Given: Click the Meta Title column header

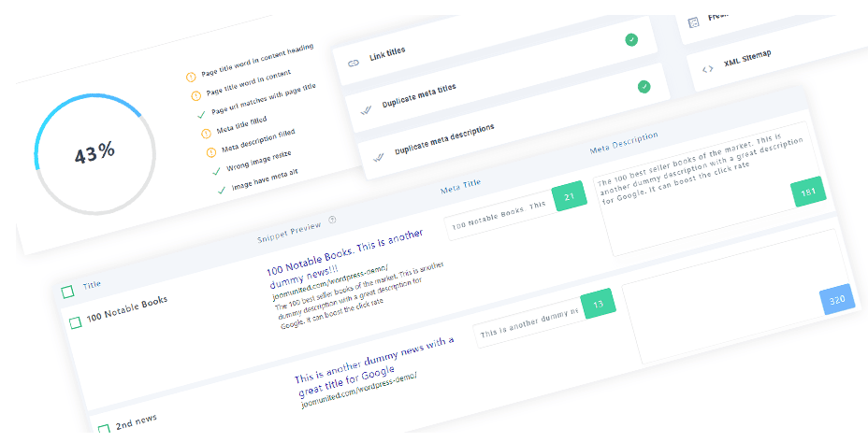Looking at the screenshot, I should [x=460, y=186].
